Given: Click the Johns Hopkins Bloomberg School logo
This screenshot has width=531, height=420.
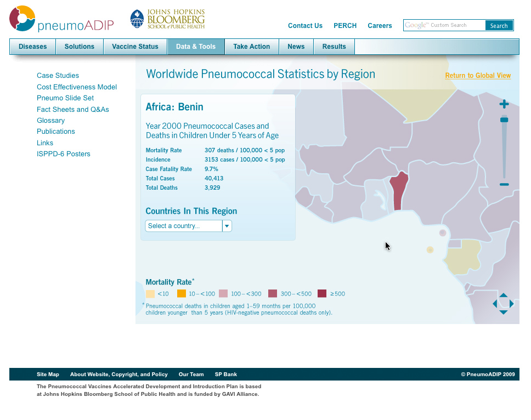Looking at the screenshot, I should click(167, 19).
